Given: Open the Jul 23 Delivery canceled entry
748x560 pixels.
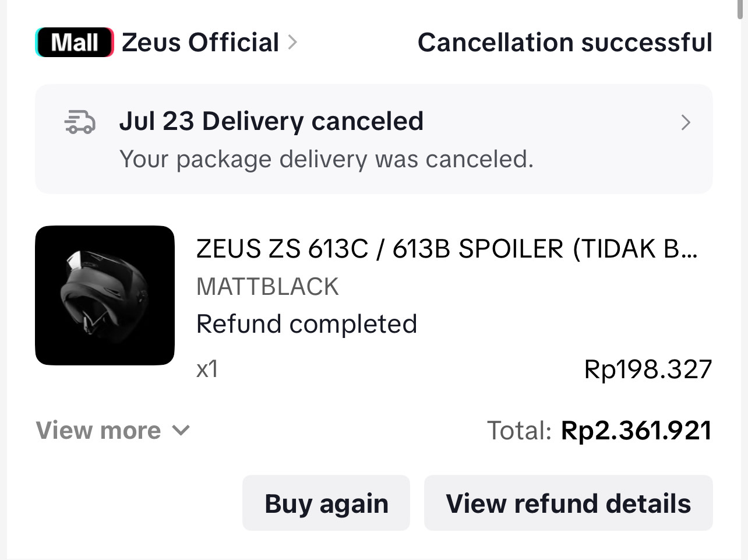Looking at the screenshot, I should [271, 121].
